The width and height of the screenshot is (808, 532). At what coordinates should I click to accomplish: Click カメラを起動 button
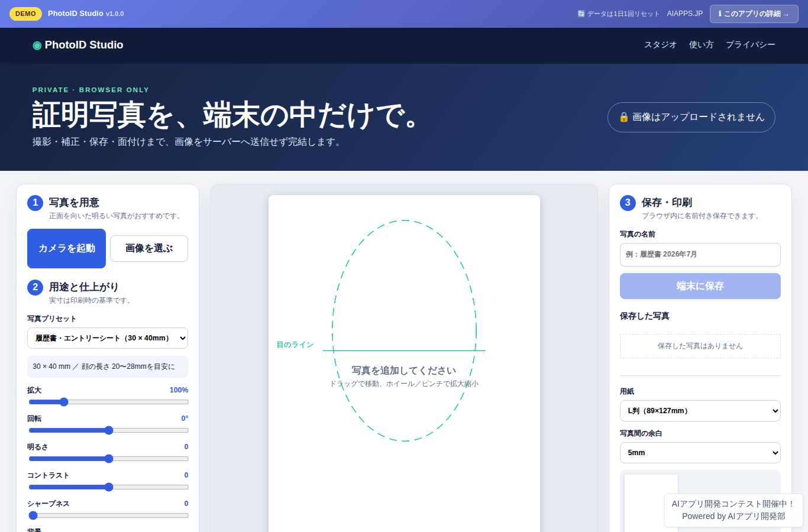[x=66, y=248]
